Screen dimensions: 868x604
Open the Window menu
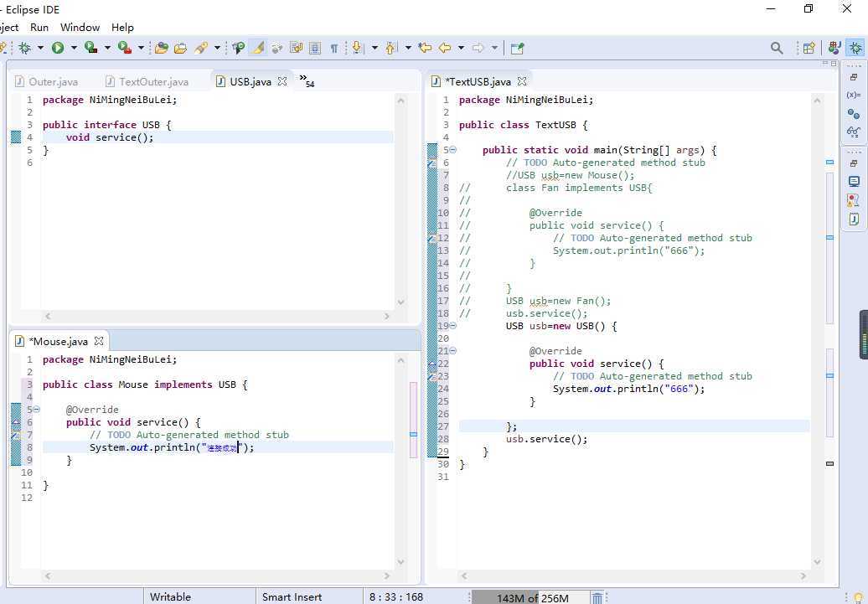click(x=80, y=27)
